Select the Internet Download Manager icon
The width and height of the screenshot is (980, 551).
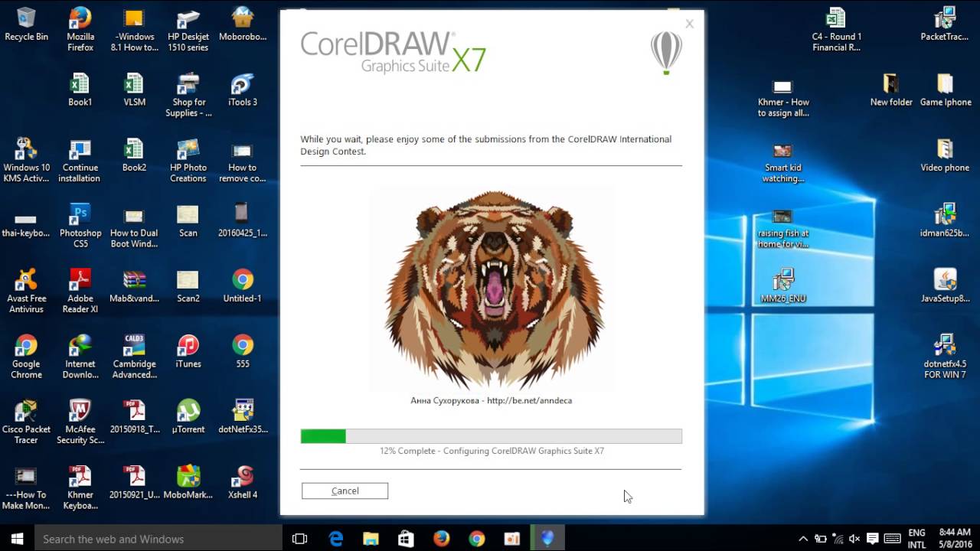click(80, 357)
